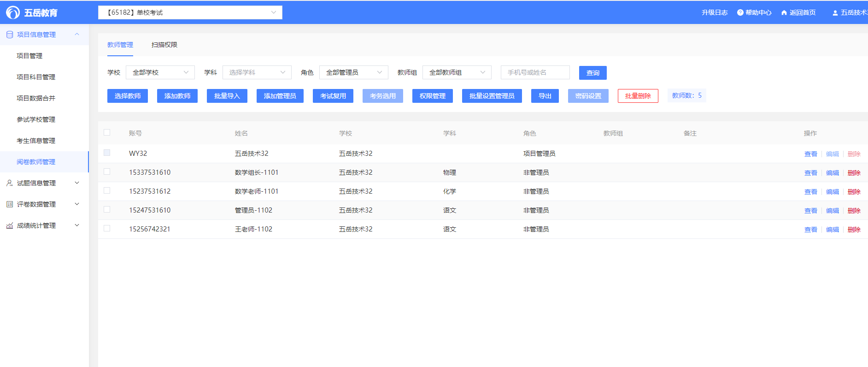The image size is (868, 367).
Task: Select checkbox for 王老师-1102 row
Action: click(x=107, y=228)
